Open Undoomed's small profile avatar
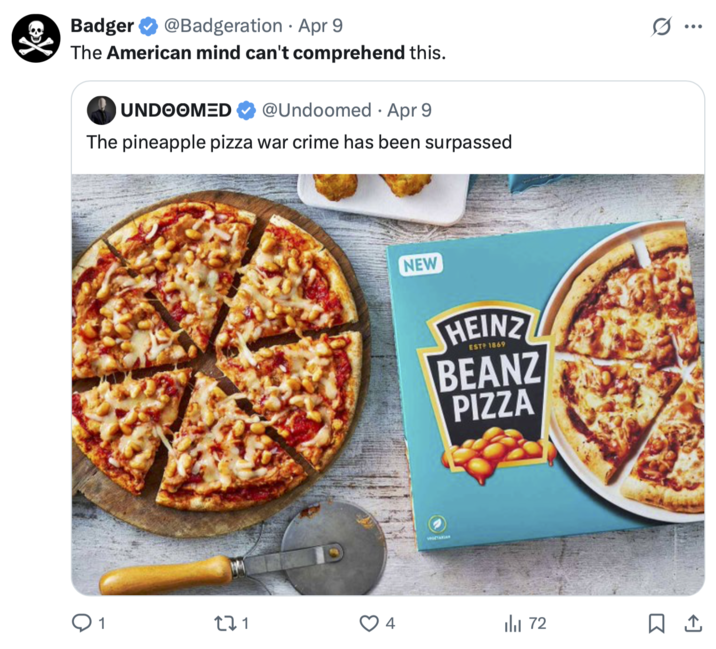 click(x=101, y=110)
